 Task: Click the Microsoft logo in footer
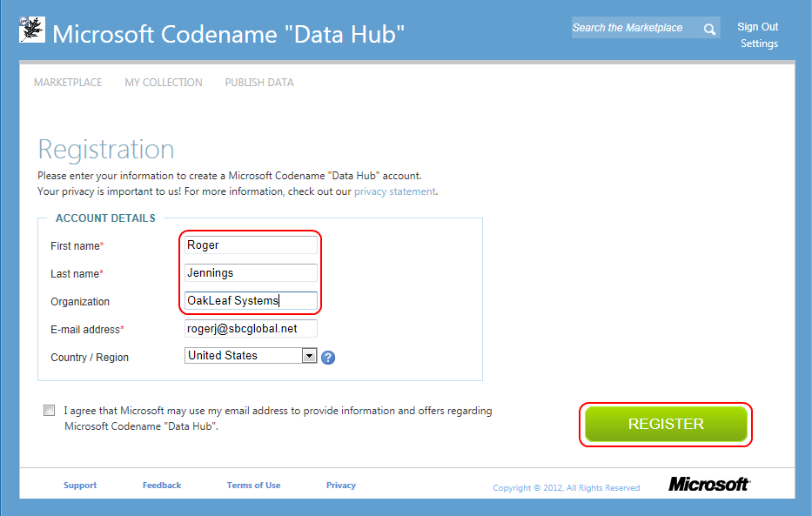click(708, 485)
